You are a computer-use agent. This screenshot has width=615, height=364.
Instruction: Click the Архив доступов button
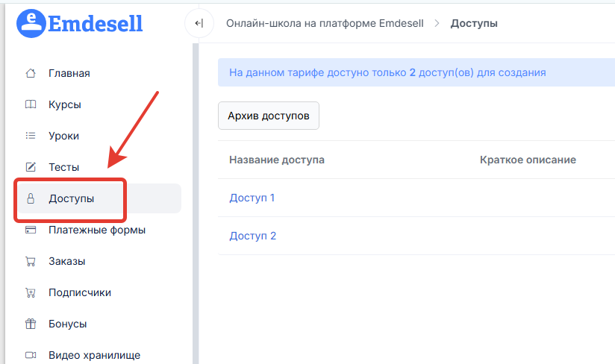tap(269, 116)
